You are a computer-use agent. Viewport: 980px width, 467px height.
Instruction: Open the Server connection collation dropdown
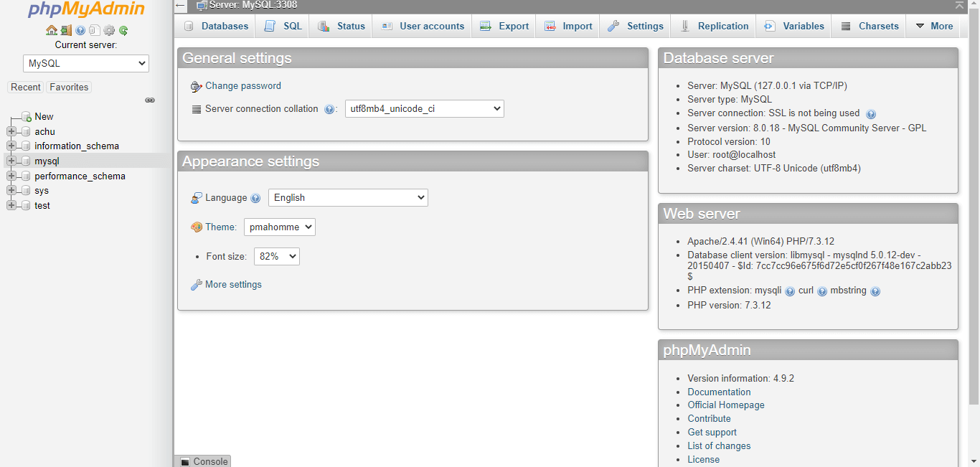[424, 109]
